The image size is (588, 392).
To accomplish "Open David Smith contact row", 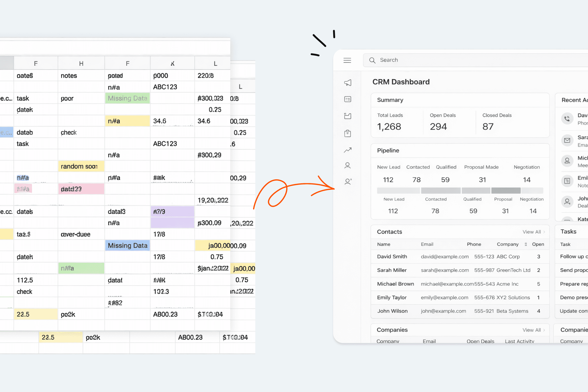I will [x=392, y=257].
